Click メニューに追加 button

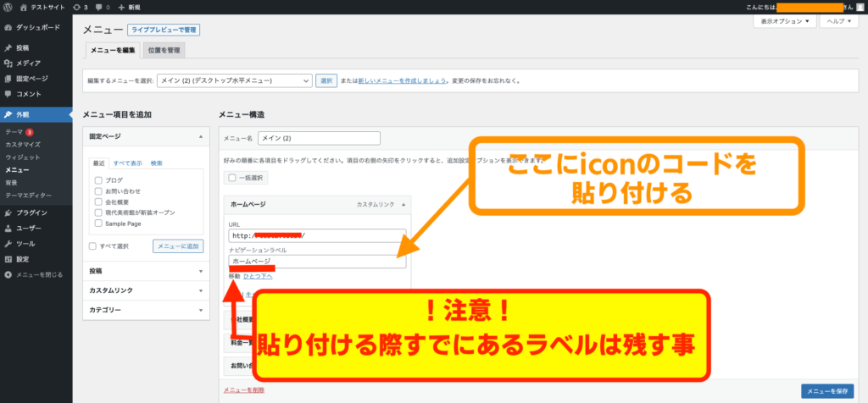[178, 246]
